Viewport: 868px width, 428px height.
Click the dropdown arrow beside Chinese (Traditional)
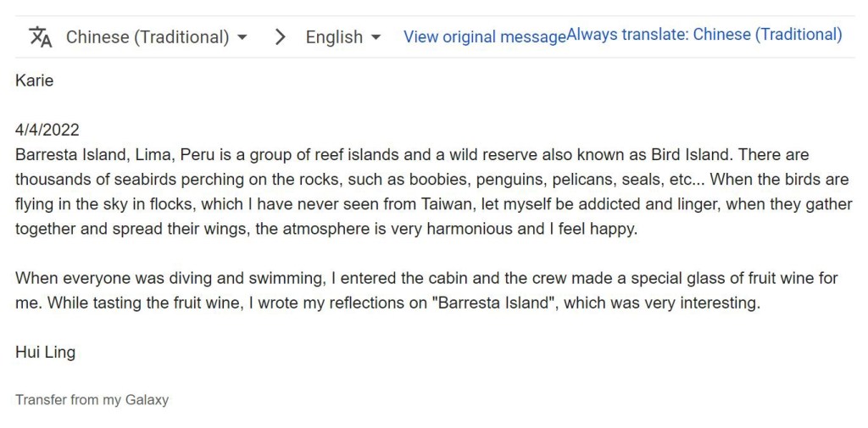tap(242, 37)
